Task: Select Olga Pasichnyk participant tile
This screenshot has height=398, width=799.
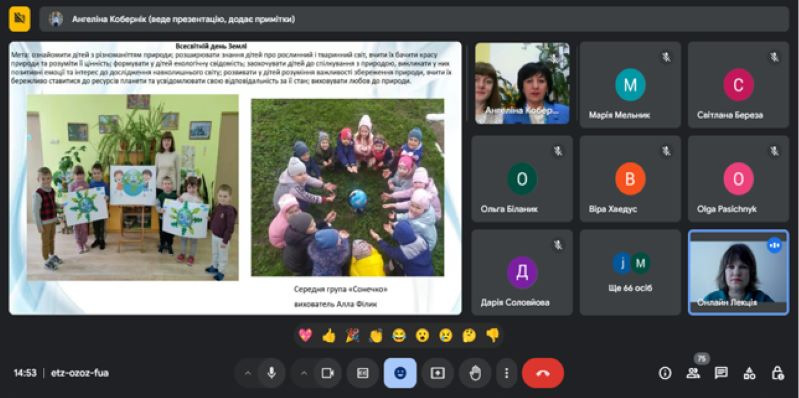Action: point(738,178)
